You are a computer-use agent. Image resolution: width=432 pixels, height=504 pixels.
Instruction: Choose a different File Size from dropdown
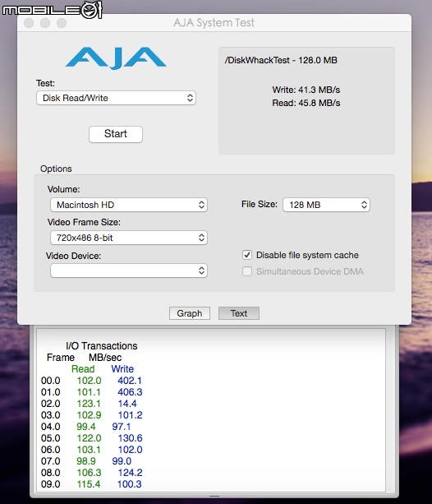coord(326,205)
